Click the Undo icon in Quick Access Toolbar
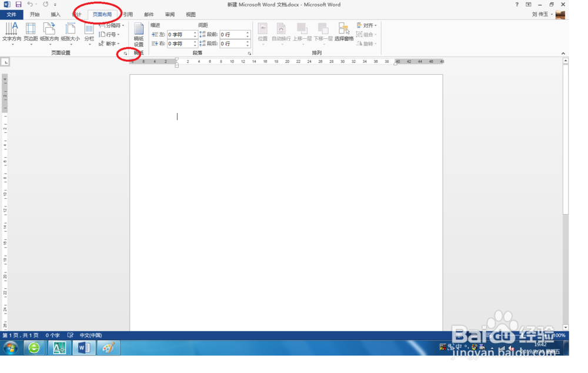588x373 pixels. pyautogui.click(x=31, y=4)
